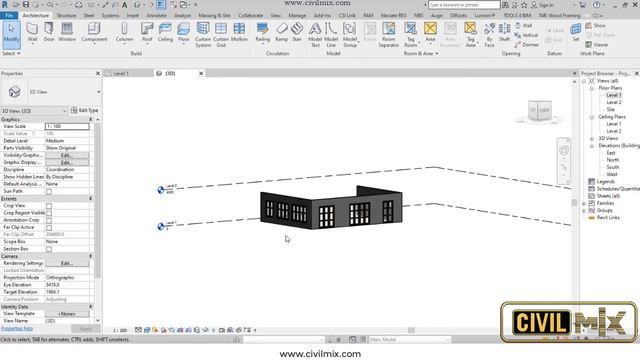640x360 pixels.
Task: Expand the Groups tree node
Action: click(584, 211)
